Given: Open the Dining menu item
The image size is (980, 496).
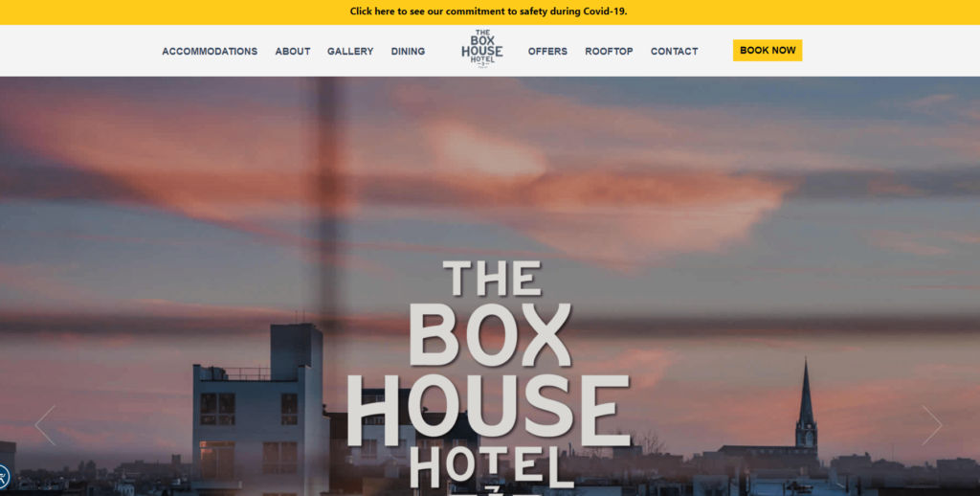Looking at the screenshot, I should point(408,52).
